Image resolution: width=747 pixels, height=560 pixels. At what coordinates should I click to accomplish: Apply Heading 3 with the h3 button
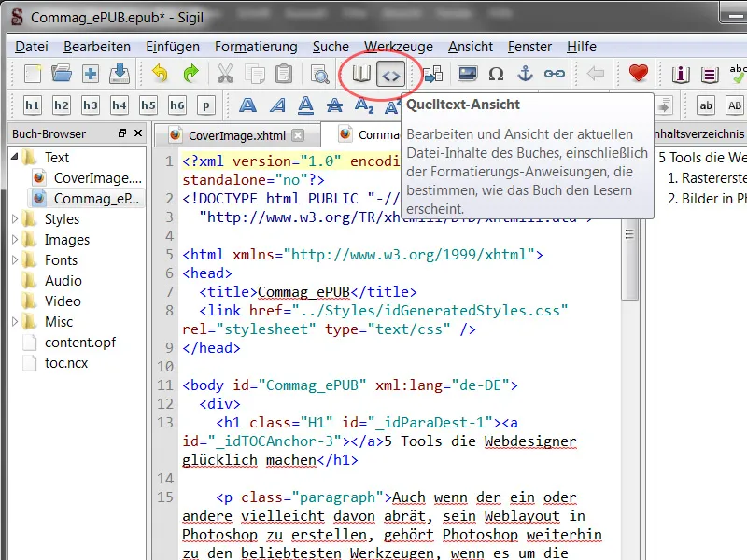(x=91, y=105)
